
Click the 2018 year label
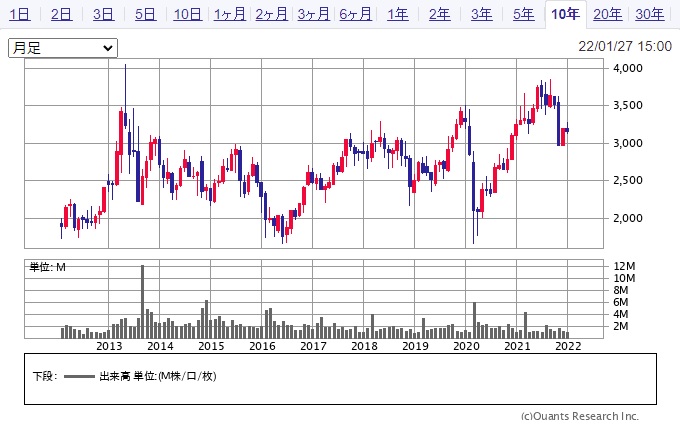point(364,346)
